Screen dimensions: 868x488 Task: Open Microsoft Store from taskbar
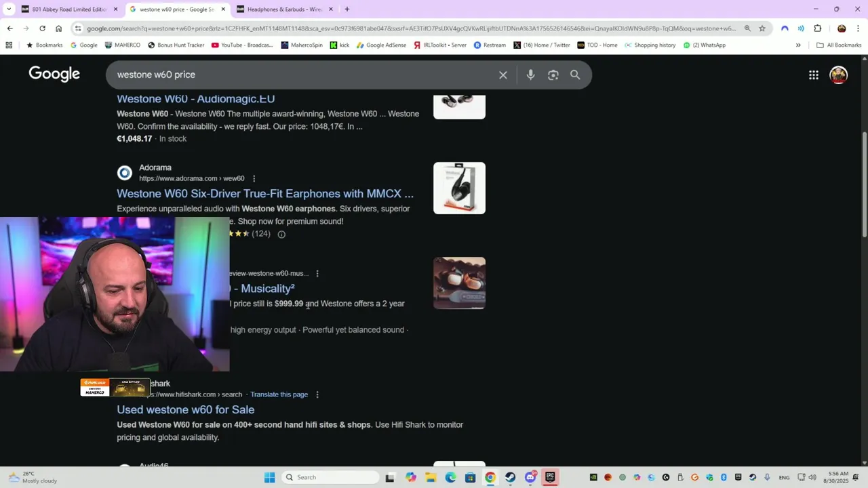470,477
